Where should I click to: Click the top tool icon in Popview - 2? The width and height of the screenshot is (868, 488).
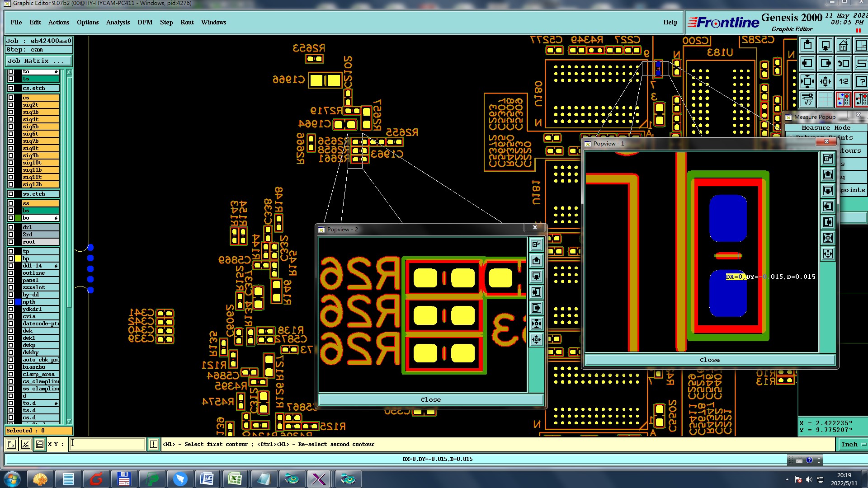tap(536, 244)
